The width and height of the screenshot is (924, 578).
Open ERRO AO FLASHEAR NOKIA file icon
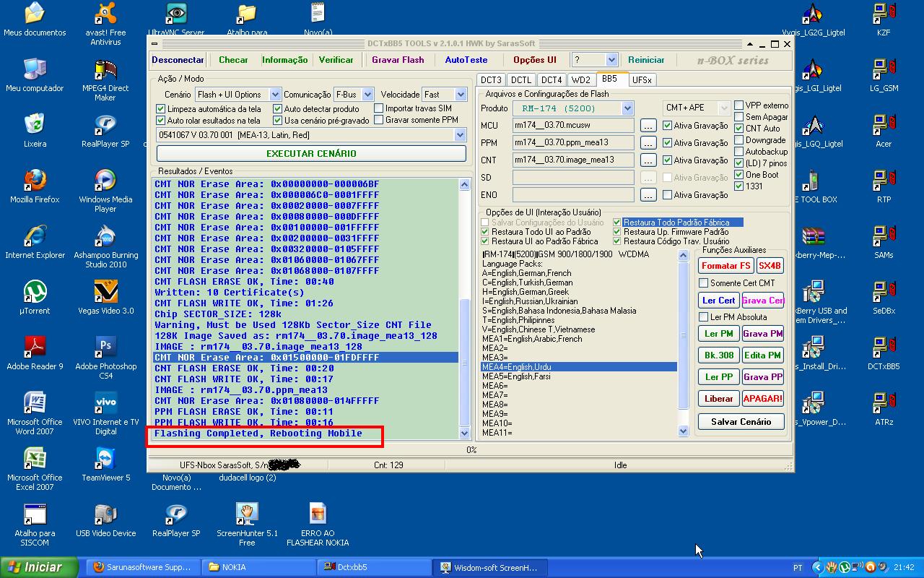(x=318, y=525)
